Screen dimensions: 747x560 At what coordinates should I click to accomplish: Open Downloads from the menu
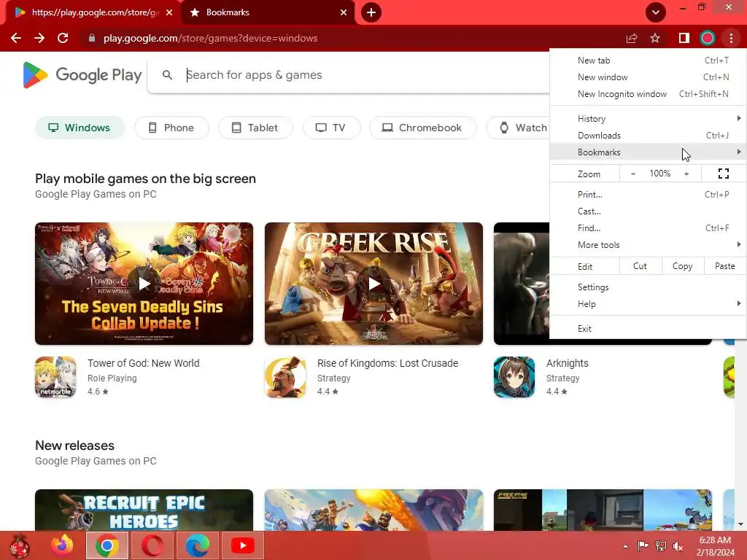point(648,135)
